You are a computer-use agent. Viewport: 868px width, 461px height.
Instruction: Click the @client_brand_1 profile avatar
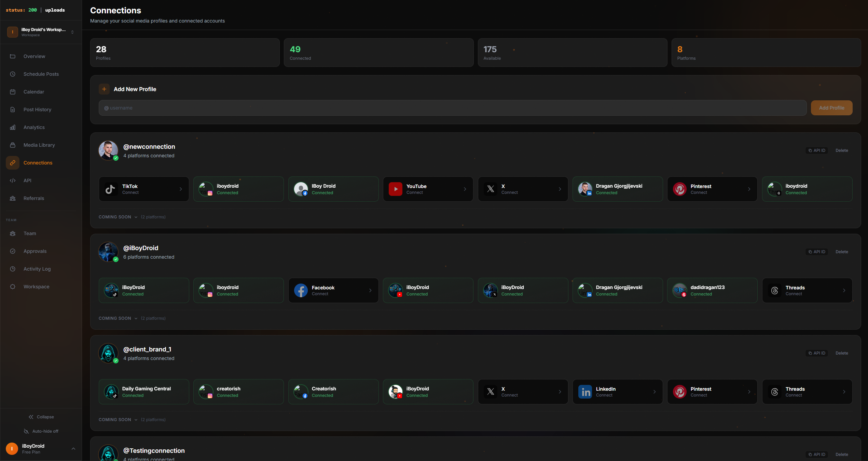(x=108, y=353)
